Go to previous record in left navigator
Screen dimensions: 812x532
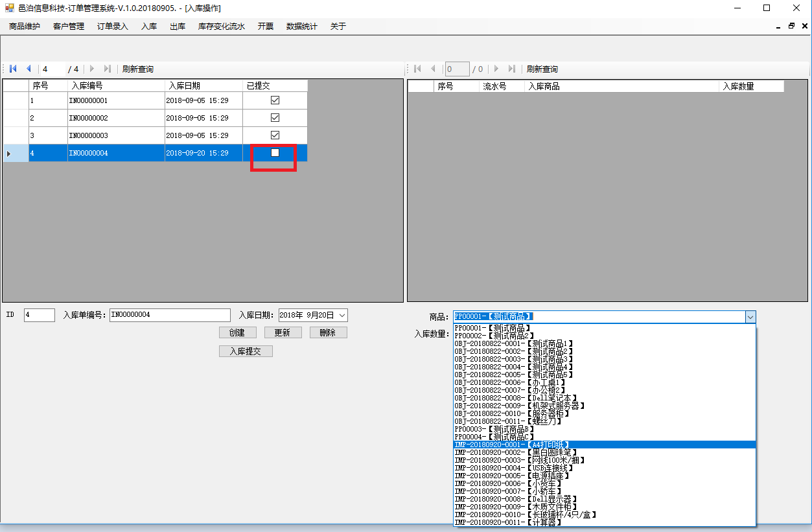[29, 69]
